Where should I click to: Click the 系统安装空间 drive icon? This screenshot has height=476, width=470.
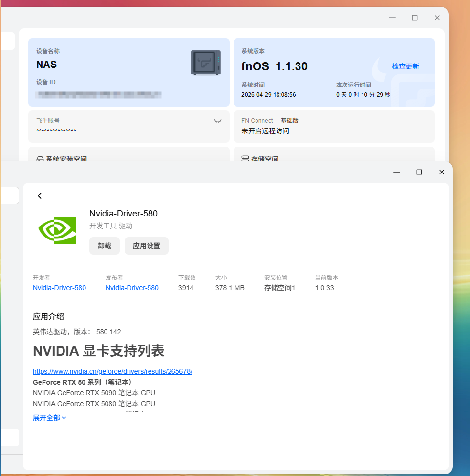pos(40,159)
